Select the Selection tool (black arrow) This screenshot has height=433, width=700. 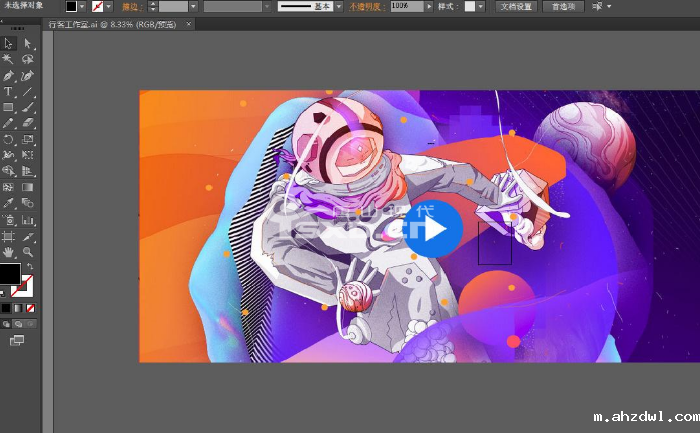[x=8, y=43]
